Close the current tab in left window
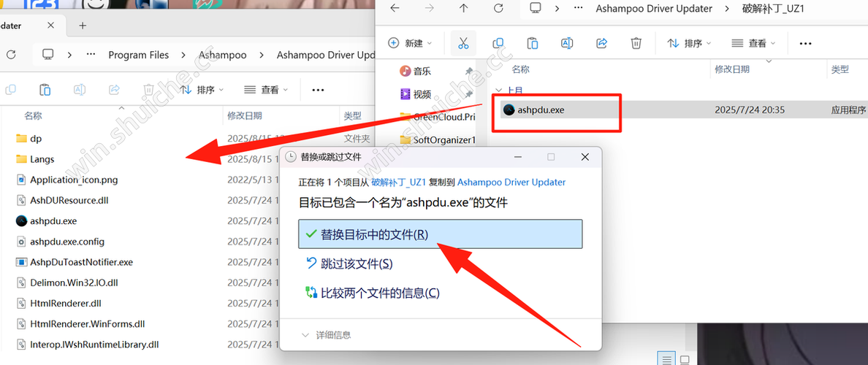Image resolution: width=868 pixels, height=365 pixels. point(50,26)
